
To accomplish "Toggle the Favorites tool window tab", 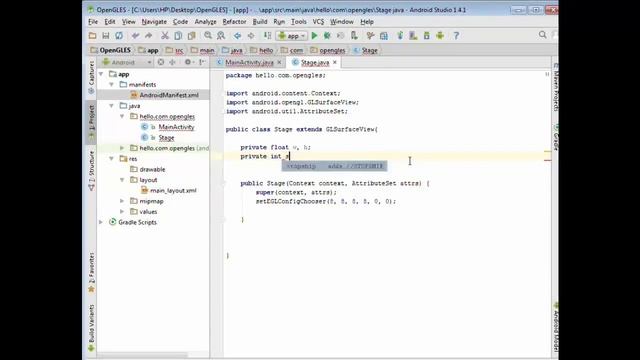I will [91, 273].
